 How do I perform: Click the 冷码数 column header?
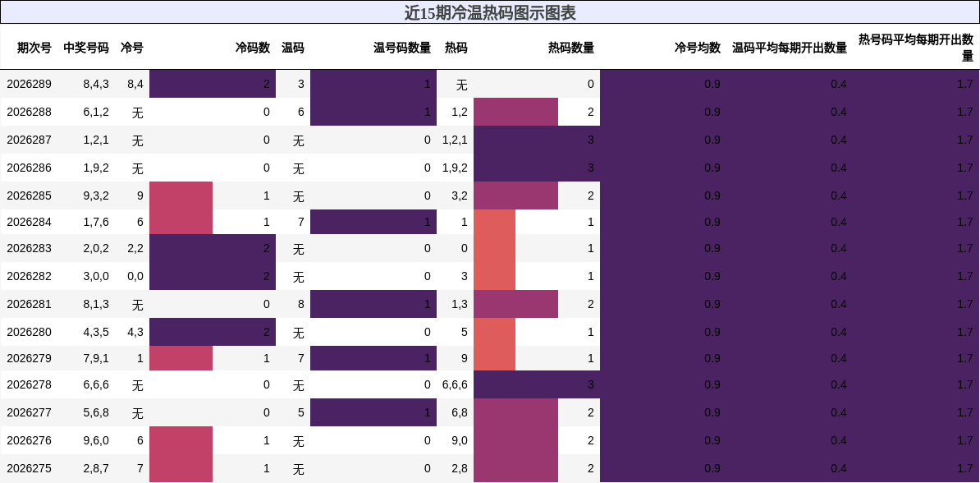click(253, 48)
